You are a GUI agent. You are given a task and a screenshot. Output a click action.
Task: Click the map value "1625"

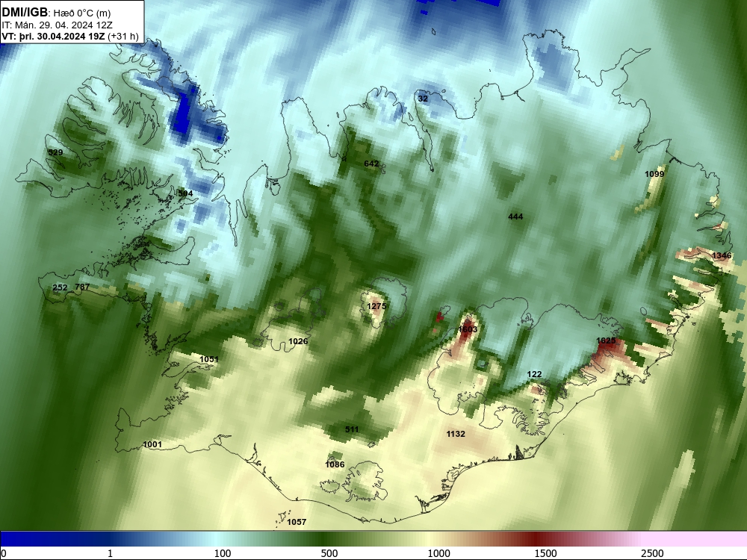click(x=606, y=340)
